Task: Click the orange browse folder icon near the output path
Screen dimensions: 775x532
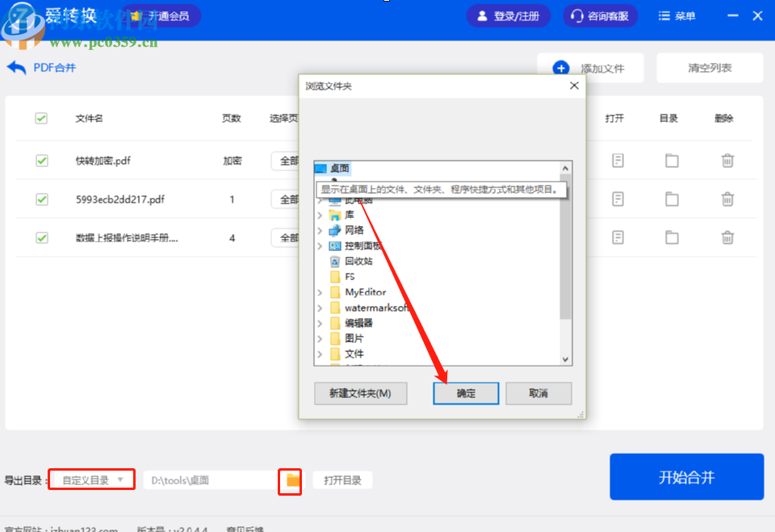Action: (292, 480)
